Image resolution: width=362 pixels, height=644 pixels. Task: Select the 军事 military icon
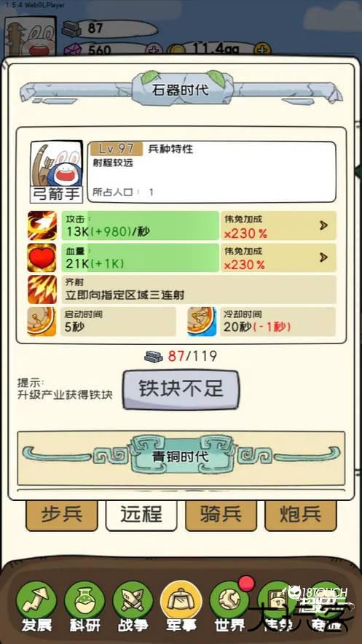tap(181, 602)
